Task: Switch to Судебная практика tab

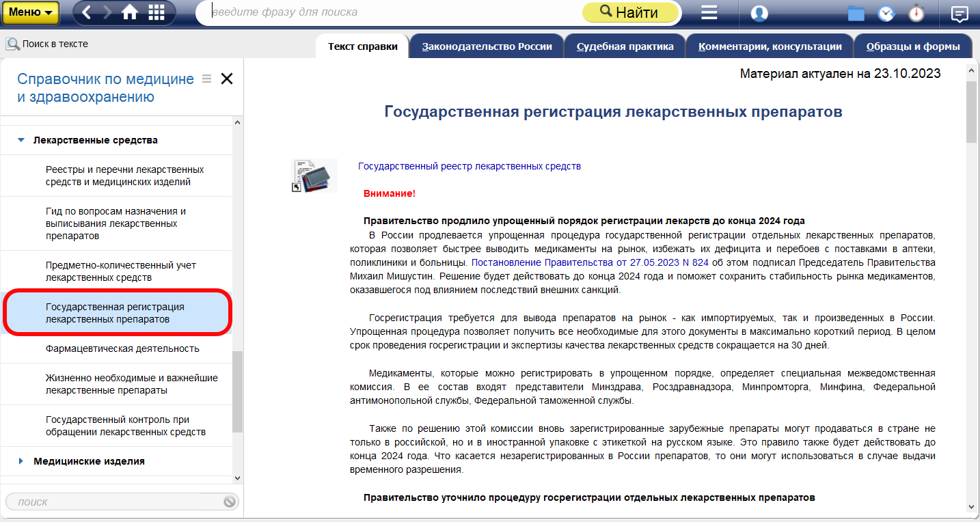Action: (x=625, y=46)
